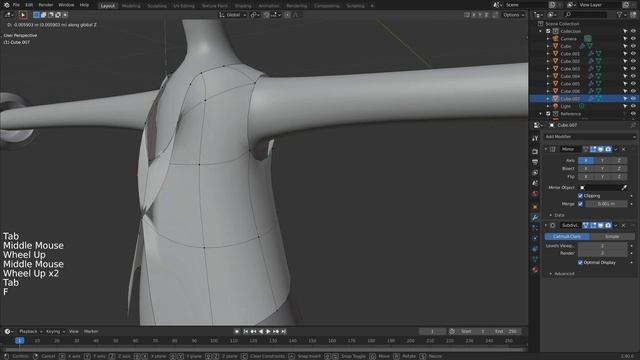Enable Bisect Z button
Image resolution: width=640 pixels, height=360 pixels.
coord(619,169)
